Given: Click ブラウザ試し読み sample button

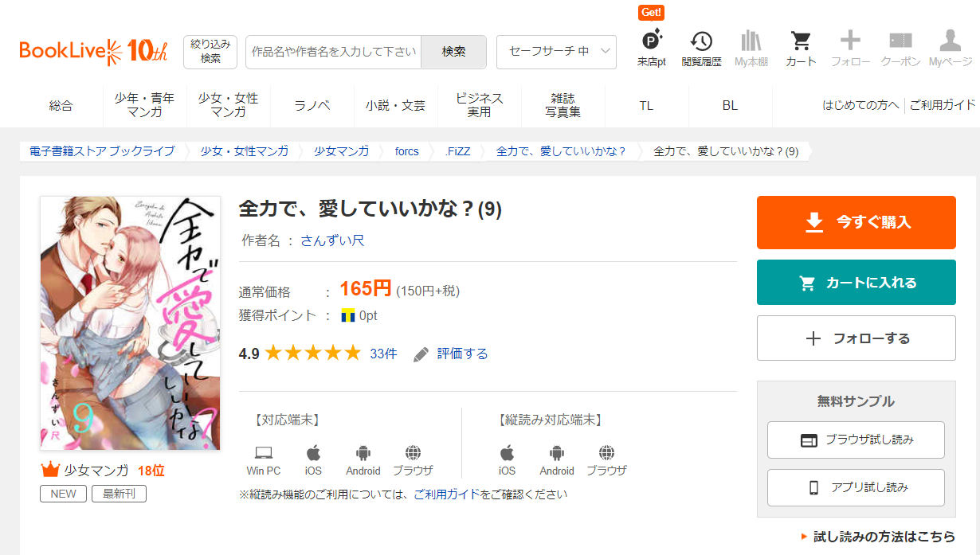Looking at the screenshot, I should click(856, 440).
